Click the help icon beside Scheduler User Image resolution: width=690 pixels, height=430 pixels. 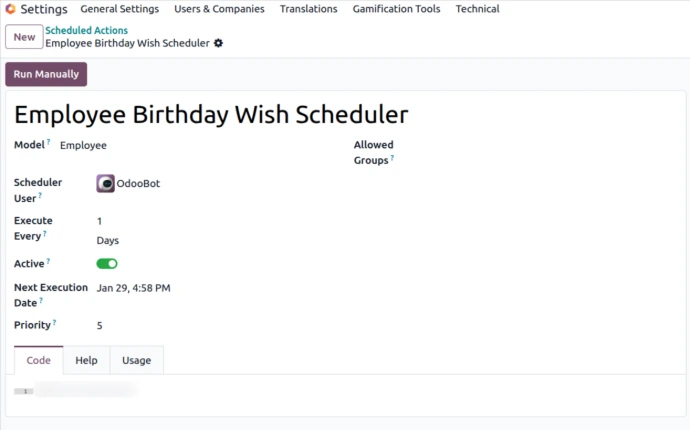40,197
